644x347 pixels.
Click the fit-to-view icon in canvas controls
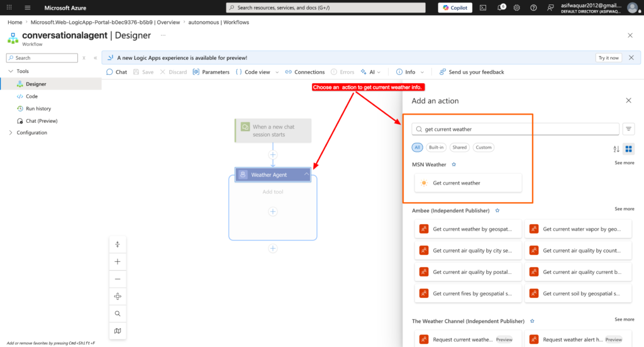(x=118, y=296)
